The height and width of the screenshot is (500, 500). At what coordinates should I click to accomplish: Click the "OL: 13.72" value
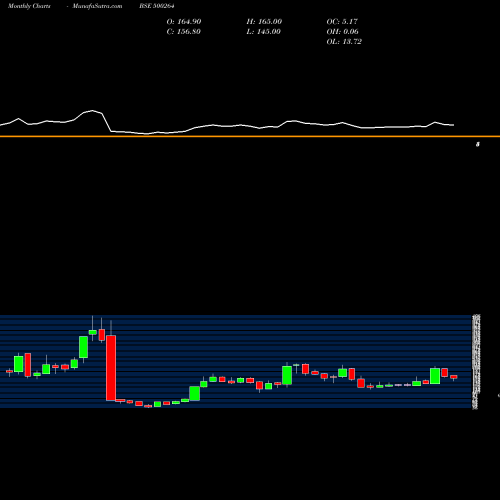(x=344, y=41)
